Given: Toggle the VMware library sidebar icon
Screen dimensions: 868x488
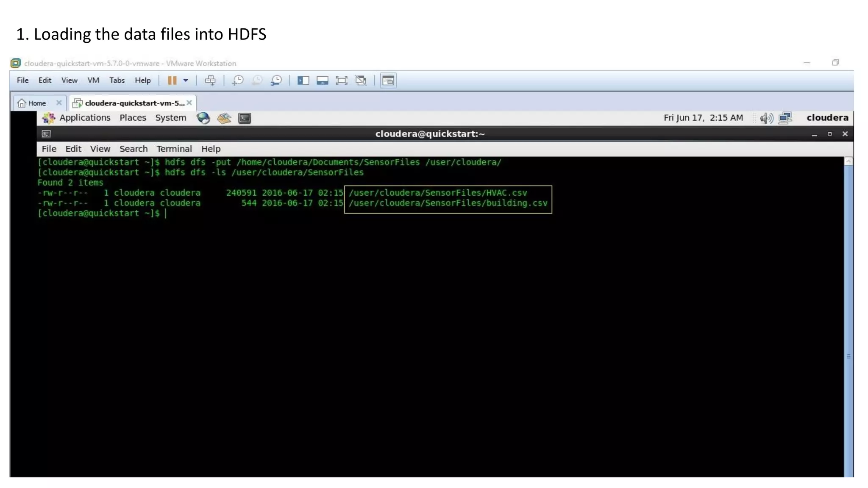Looking at the screenshot, I should point(303,80).
